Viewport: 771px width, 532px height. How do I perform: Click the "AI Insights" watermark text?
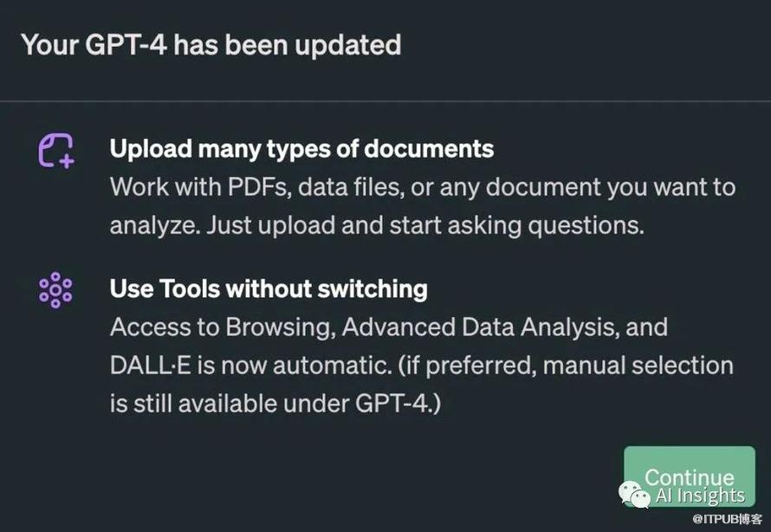(x=700, y=496)
